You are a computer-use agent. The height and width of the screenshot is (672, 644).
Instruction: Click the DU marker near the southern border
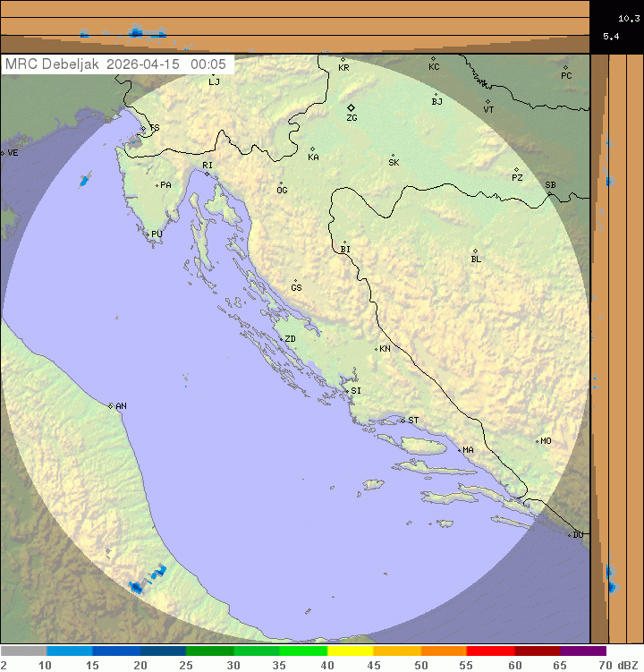pyautogui.click(x=570, y=535)
